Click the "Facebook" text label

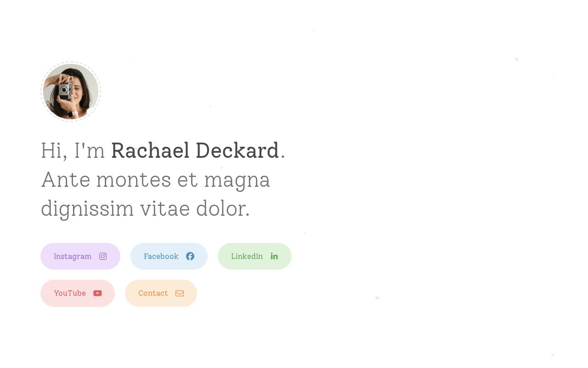[161, 256]
